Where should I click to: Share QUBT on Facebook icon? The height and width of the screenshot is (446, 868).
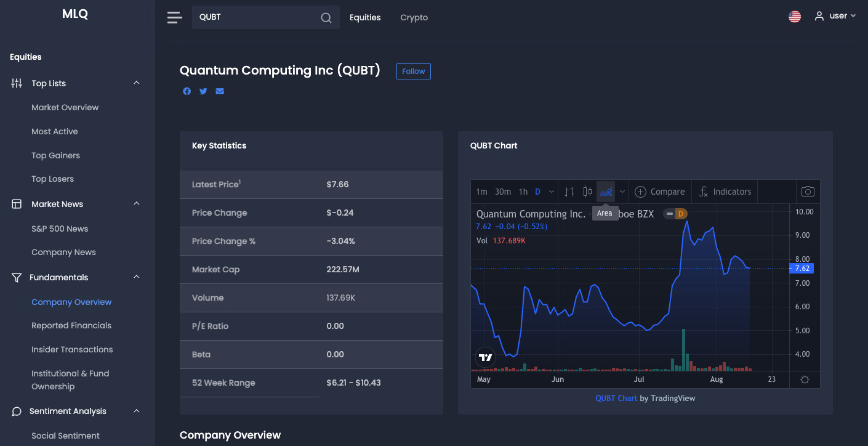point(187,91)
